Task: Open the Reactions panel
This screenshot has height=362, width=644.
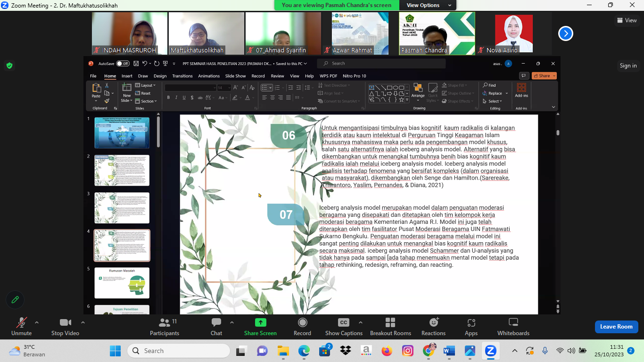Action: coord(433,323)
